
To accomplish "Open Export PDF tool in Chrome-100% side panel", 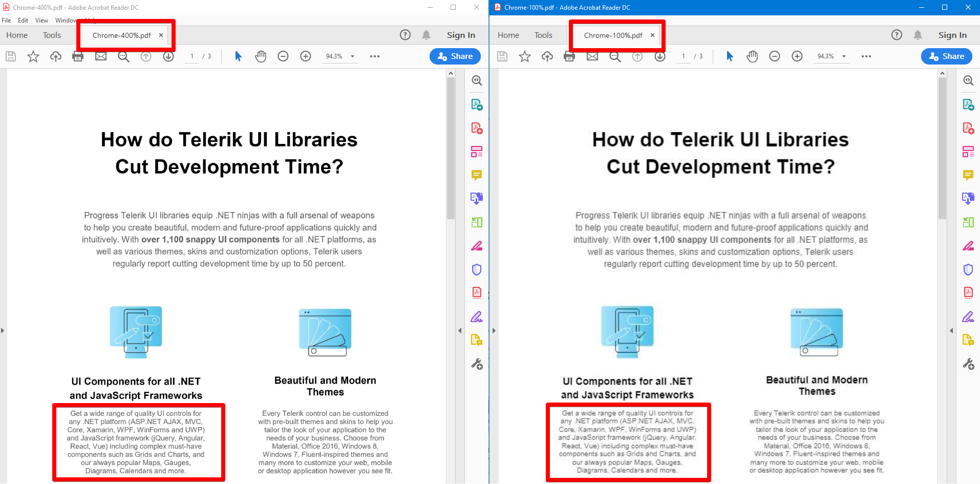I will pyautogui.click(x=968, y=104).
